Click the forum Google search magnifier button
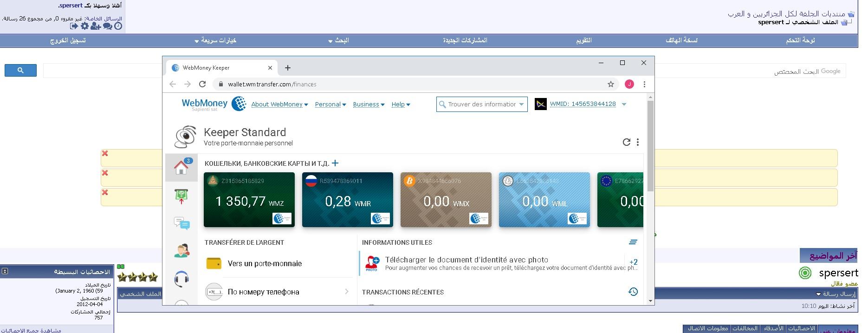 (x=20, y=70)
